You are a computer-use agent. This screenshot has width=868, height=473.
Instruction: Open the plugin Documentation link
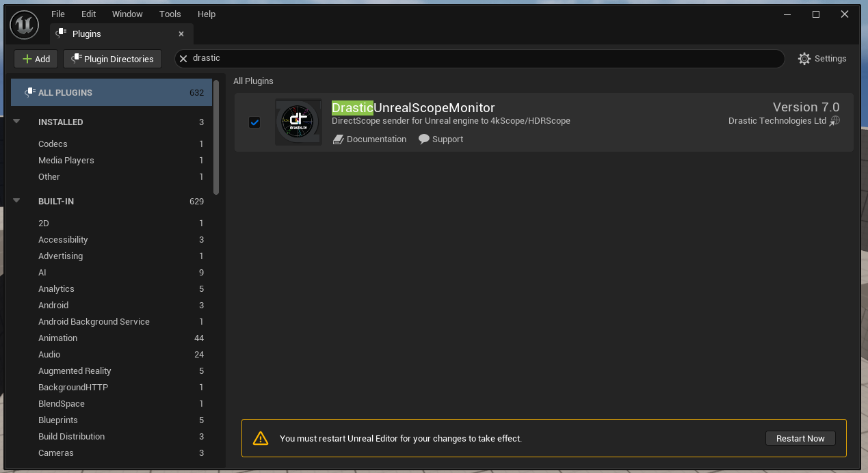(x=369, y=139)
